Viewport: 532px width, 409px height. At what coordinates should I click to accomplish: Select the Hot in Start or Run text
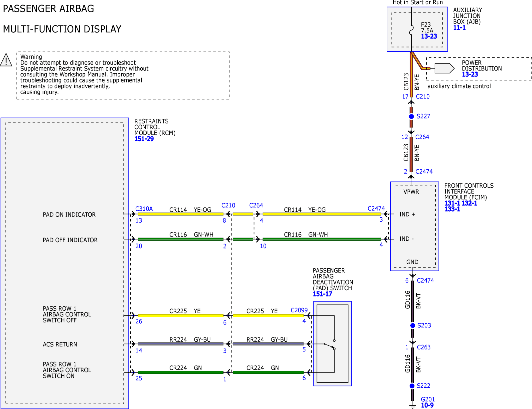click(418, 2)
